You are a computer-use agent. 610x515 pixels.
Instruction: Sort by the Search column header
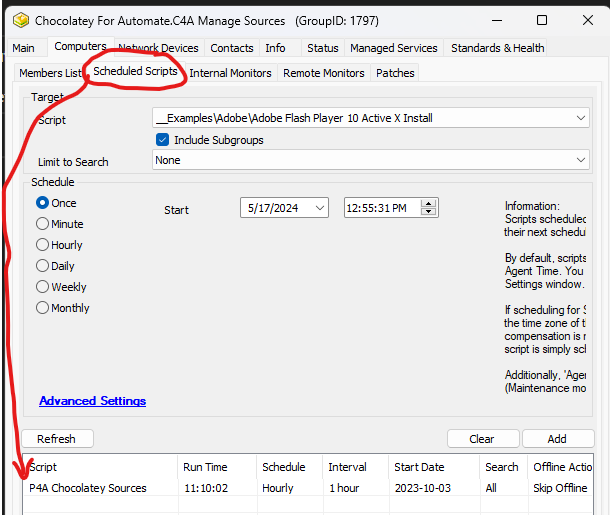pos(504,467)
